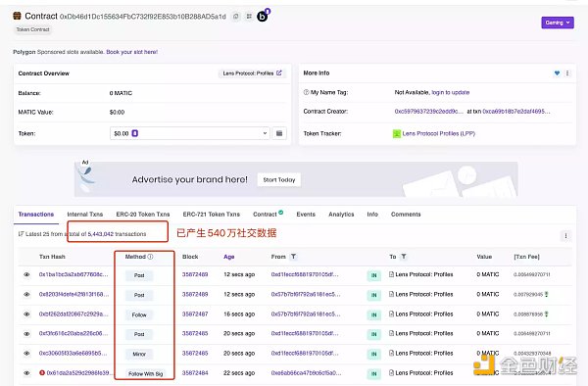Click the Start Today ad button
Image resolution: width=588 pixels, height=386 pixels.
point(279,180)
